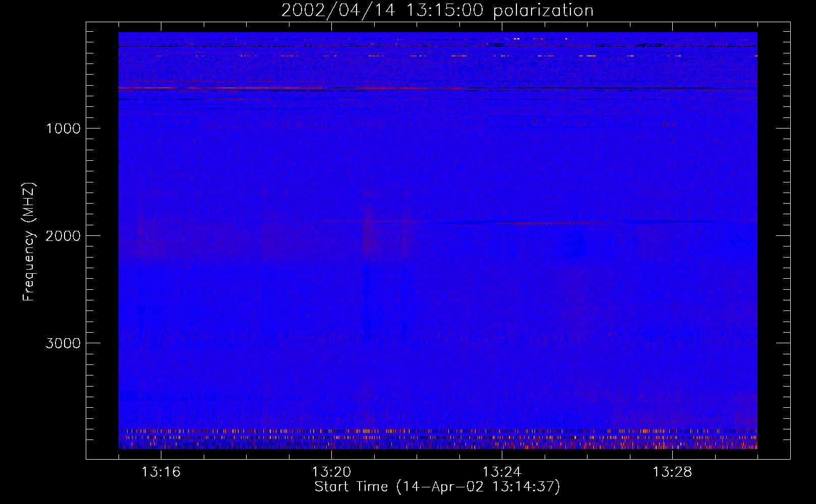
Task: Click the 'Start Time (14-Apr-02 13:14:37)' label
Action: pyautogui.click(x=437, y=487)
